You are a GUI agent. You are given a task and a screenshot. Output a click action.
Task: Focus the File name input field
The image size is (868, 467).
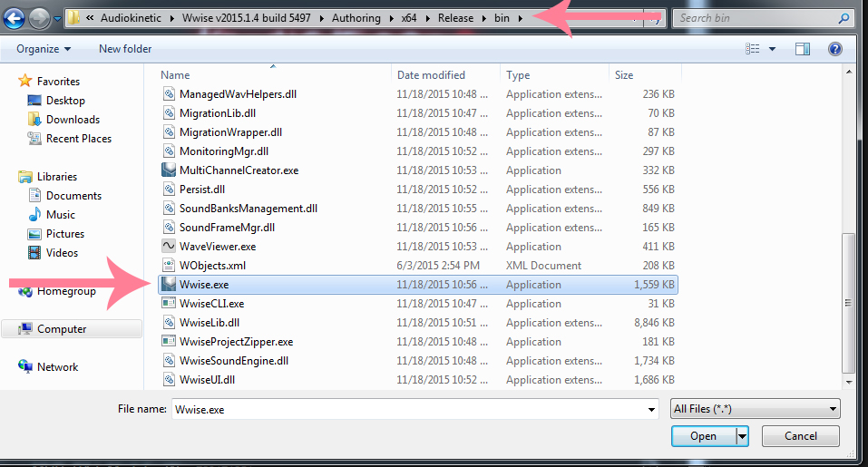click(x=408, y=410)
